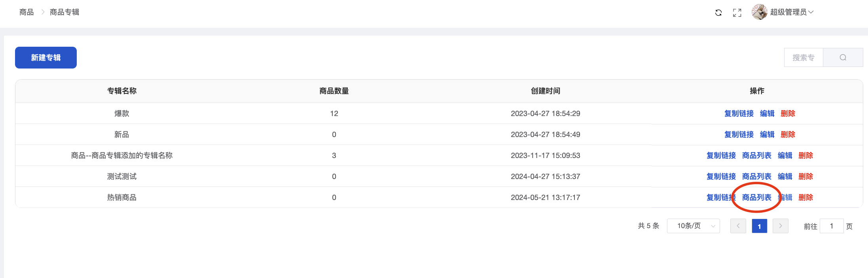Viewport: 868px width, 278px height.
Task: Click the 新建专辑 button
Action: pyautogui.click(x=46, y=58)
